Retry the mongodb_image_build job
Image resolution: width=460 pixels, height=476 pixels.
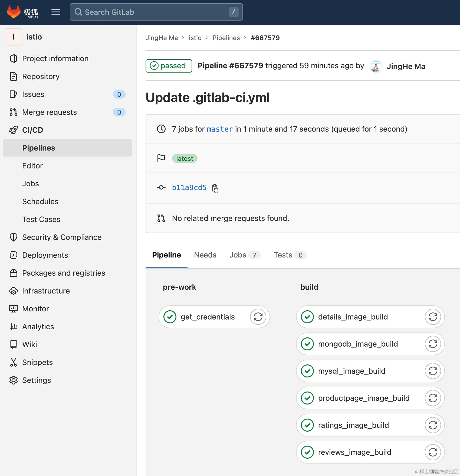pyautogui.click(x=433, y=344)
